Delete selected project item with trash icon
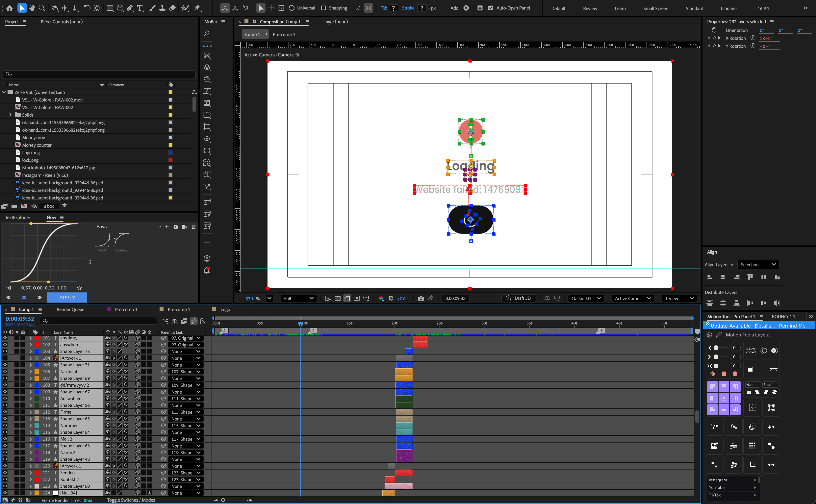816x504 pixels. (x=64, y=206)
